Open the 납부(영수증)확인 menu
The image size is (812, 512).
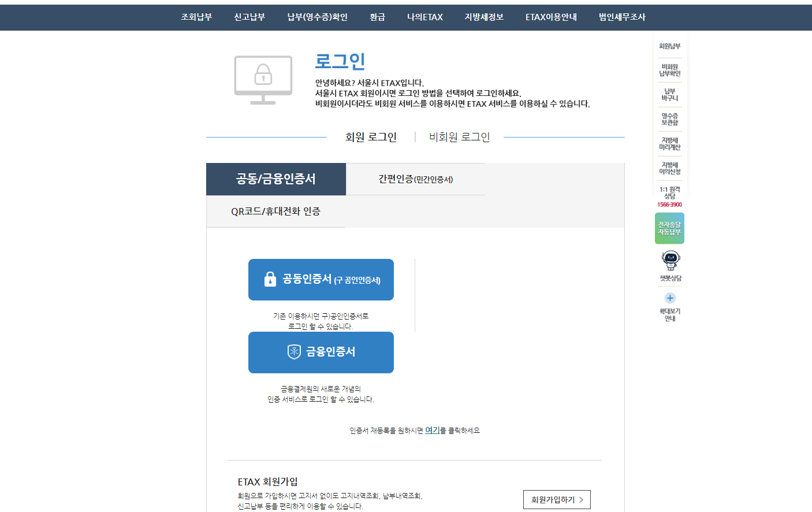(x=318, y=17)
